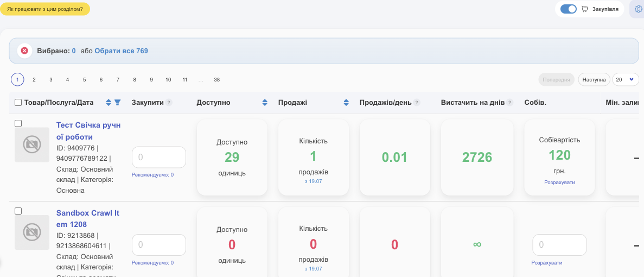This screenshot has width=644, height=277.
Task: Go to page 6
Action: (101, 80)
